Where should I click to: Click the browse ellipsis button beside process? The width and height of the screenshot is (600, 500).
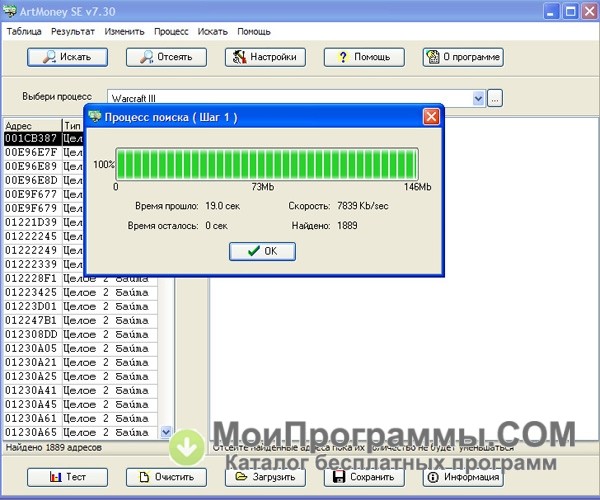(x=495, y=99)
